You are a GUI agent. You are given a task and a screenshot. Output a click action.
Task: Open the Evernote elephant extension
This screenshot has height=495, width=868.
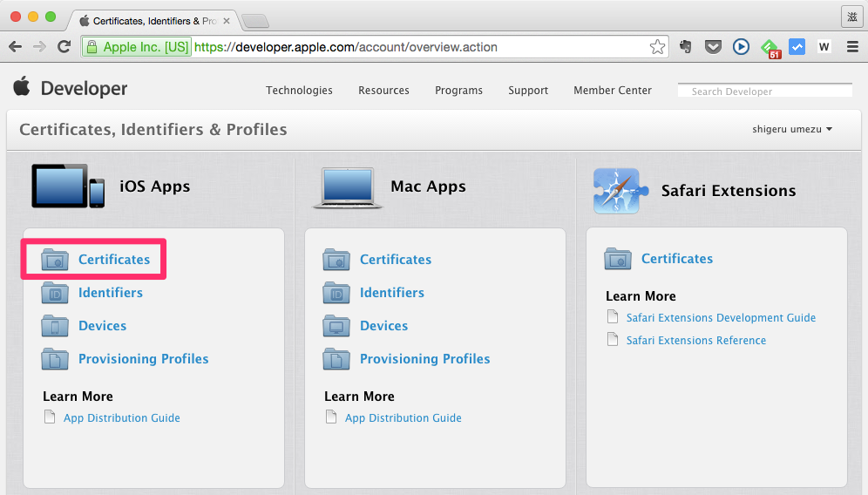point(686,47)
